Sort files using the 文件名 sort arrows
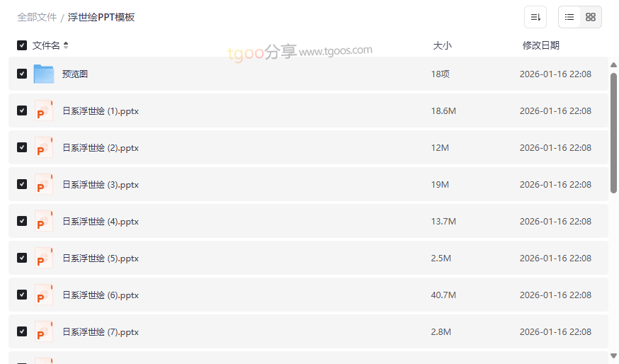 [66, 45]
